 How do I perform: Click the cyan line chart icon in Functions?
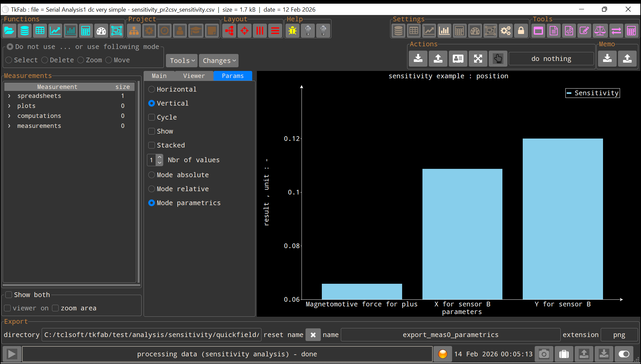[x=55, y=31]
